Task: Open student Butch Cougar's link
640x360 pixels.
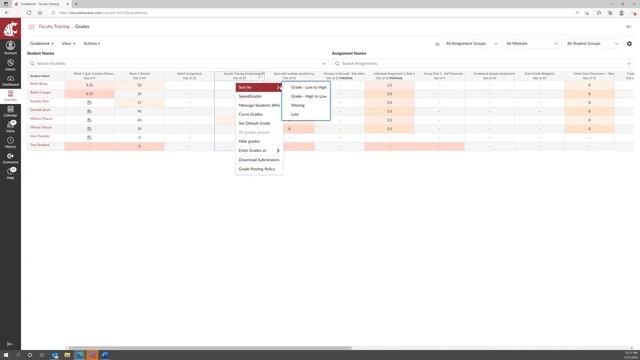Action: tap(40, 93)
